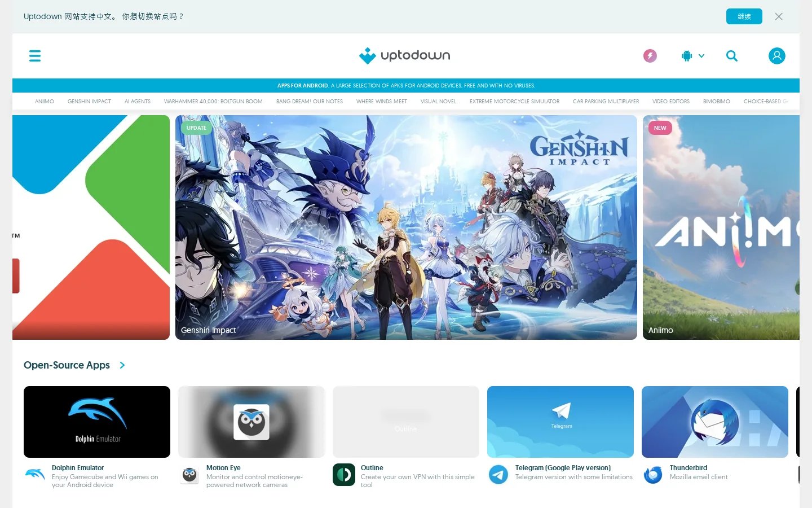Open the BIMOBIMO tag
Screen dimensions: 812x508
[717, 102]
